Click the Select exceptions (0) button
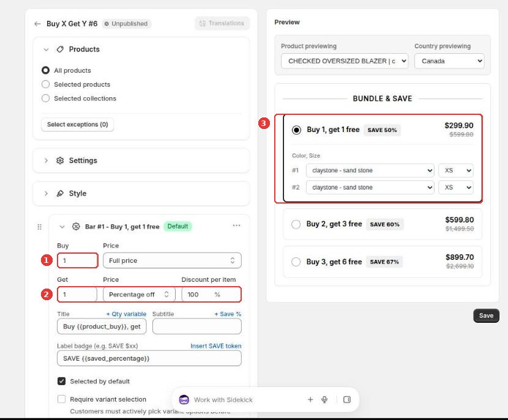Screen dimensions: 508x420 (78, 125)
